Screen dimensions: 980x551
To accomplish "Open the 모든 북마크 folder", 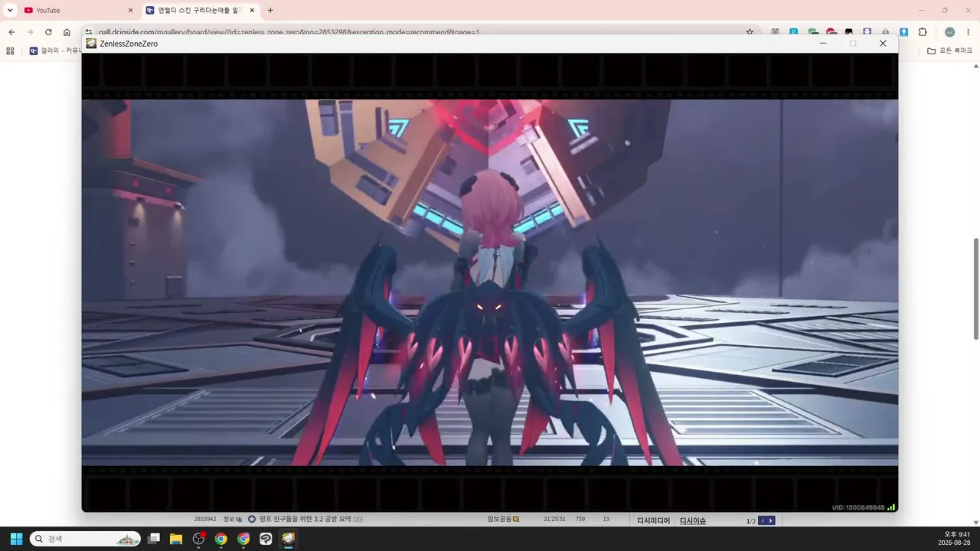I will (949, 51).
